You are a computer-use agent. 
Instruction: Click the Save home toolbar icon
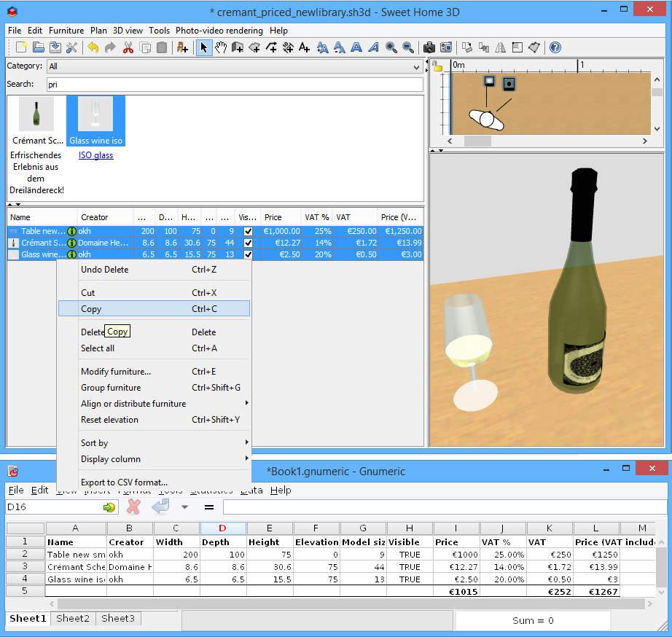(55, 47)
